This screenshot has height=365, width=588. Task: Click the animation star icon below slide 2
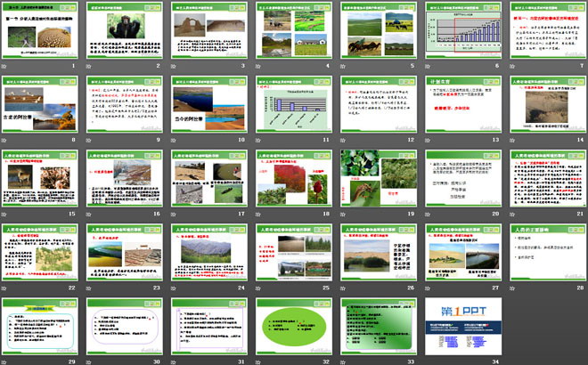[x=89, y=67]
